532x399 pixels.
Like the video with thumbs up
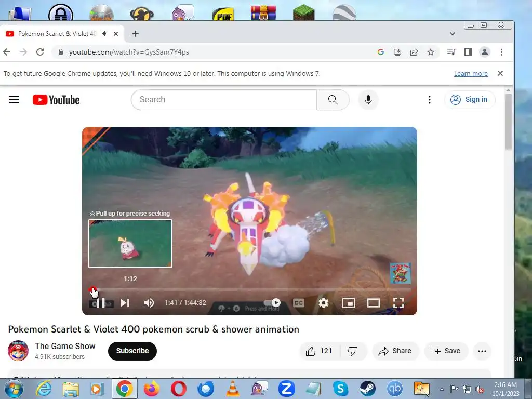320,351
